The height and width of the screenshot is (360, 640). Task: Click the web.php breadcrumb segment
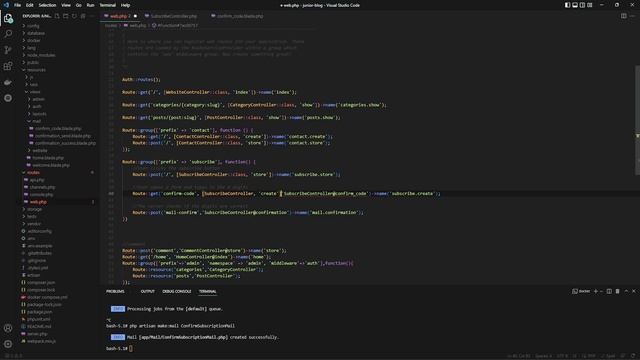tap(138, 25)
